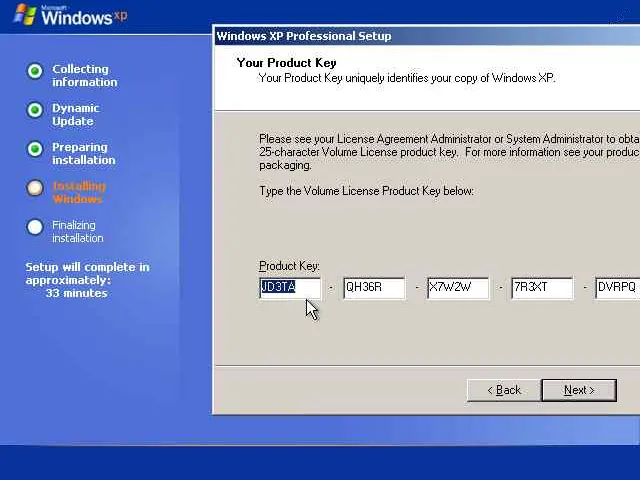Select the first product key field JD3TA

point(290,288)
